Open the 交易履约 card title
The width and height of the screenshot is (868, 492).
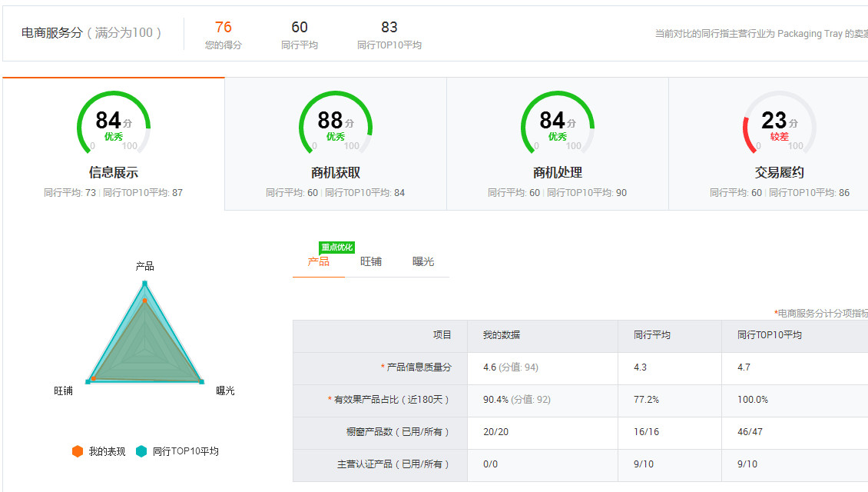pos(779,173)
